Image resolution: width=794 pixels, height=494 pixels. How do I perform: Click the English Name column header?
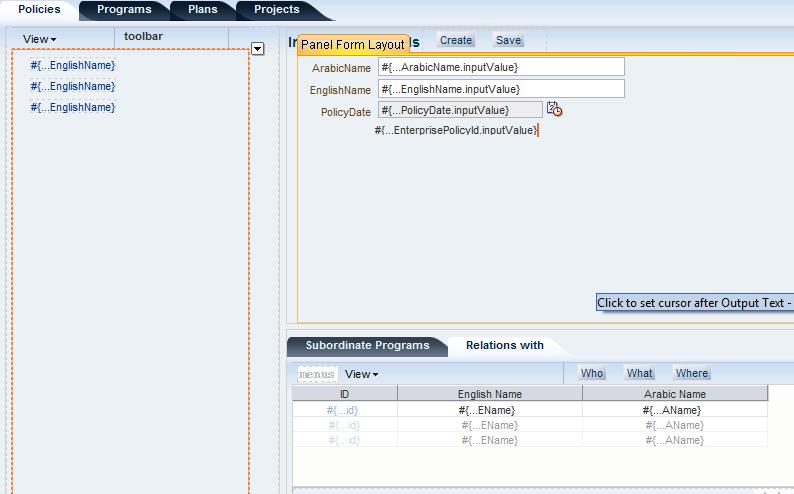[489, 394]
